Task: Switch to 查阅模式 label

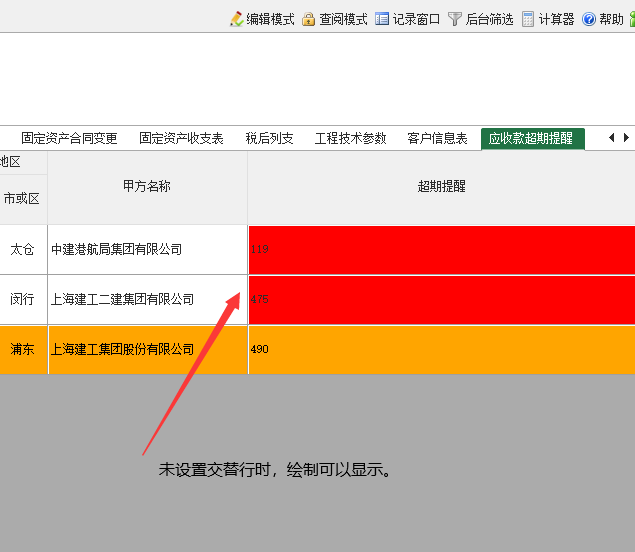Action: (343, 19)
